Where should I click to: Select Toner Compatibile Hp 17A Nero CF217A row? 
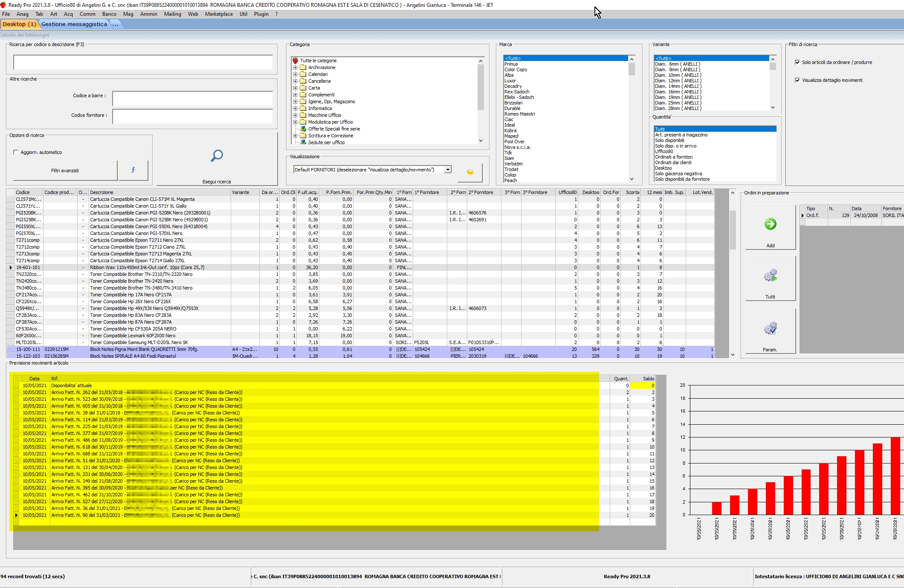[x=360, y=295]
